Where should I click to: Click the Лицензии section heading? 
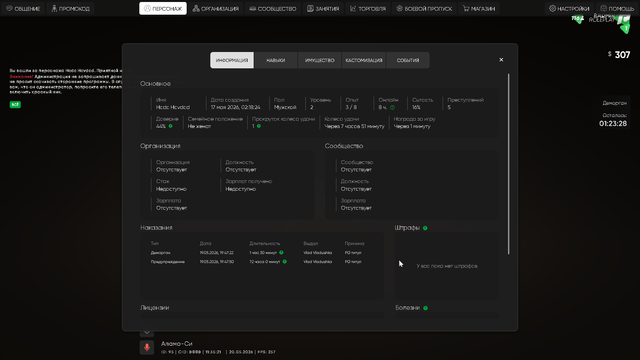point(155,308)
